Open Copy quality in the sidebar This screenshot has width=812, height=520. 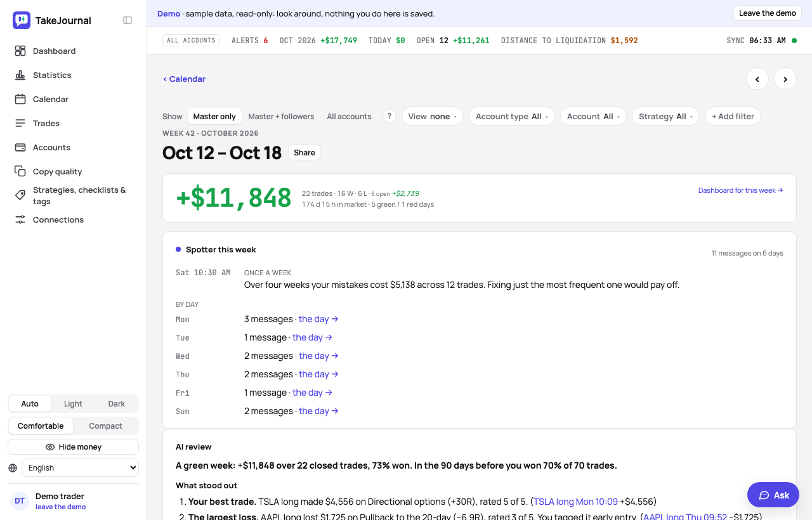(x=58, y=171)
